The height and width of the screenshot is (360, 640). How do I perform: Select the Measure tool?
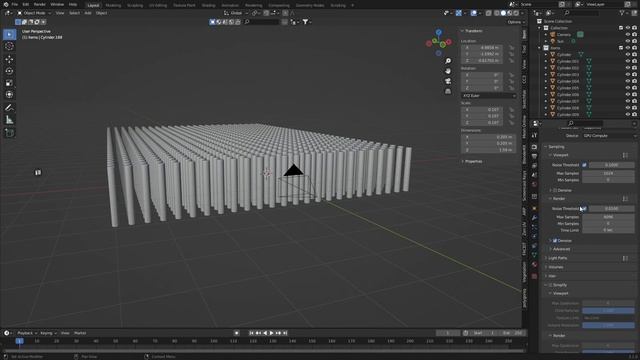9,120
